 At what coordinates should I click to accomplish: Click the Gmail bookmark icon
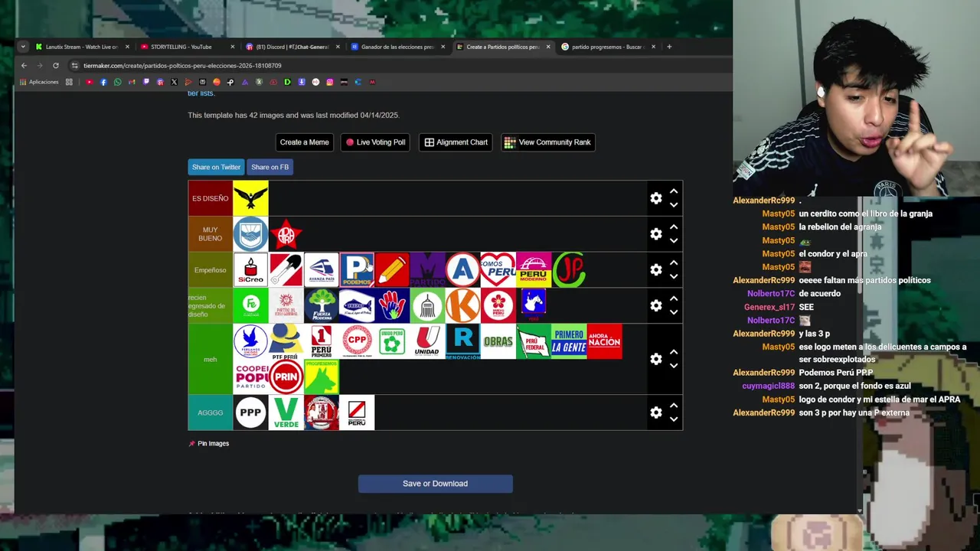(132, 82)
